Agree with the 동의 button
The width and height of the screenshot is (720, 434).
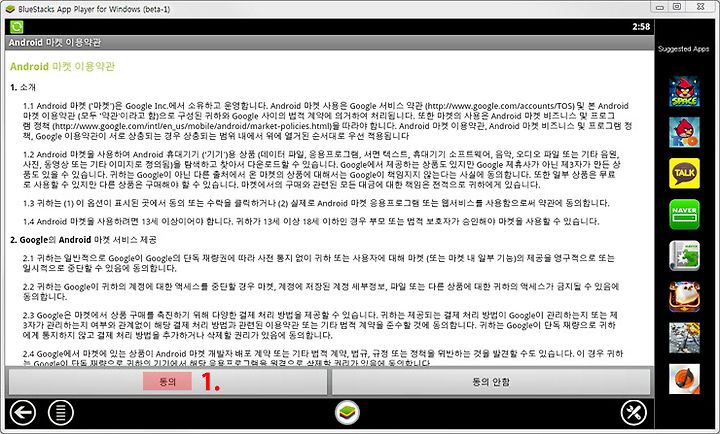168,382
